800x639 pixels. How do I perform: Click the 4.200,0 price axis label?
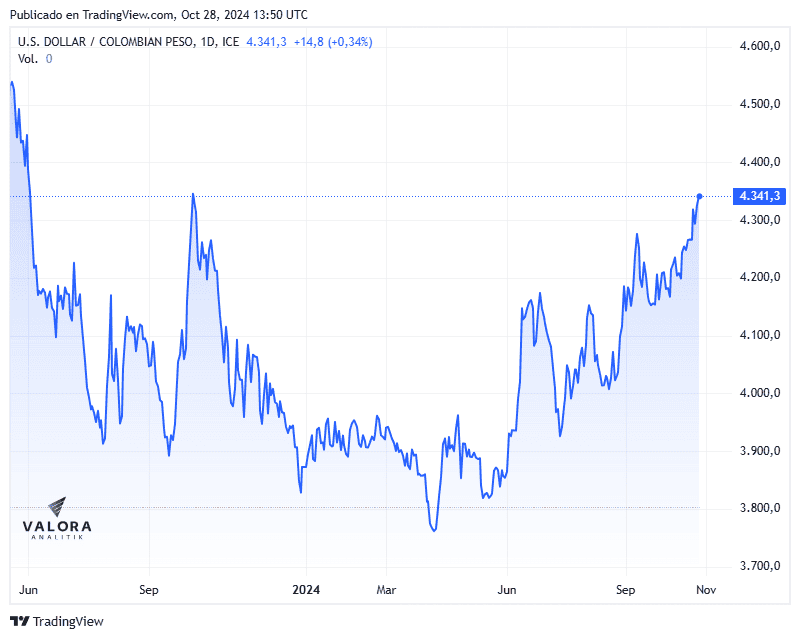pyautogui.click(x=760, y=277)
